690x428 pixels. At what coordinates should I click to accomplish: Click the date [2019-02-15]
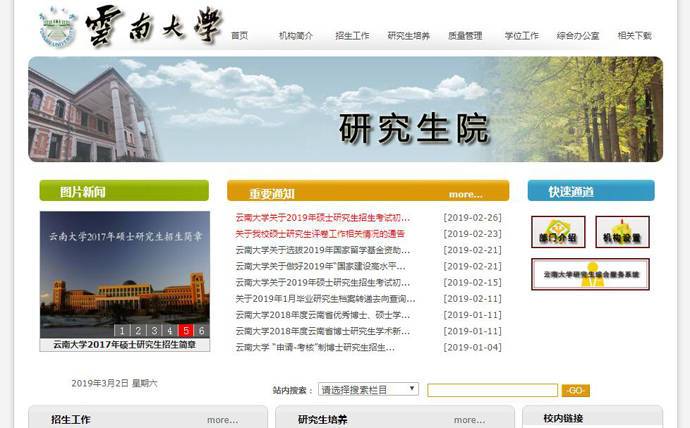point(472,282)
